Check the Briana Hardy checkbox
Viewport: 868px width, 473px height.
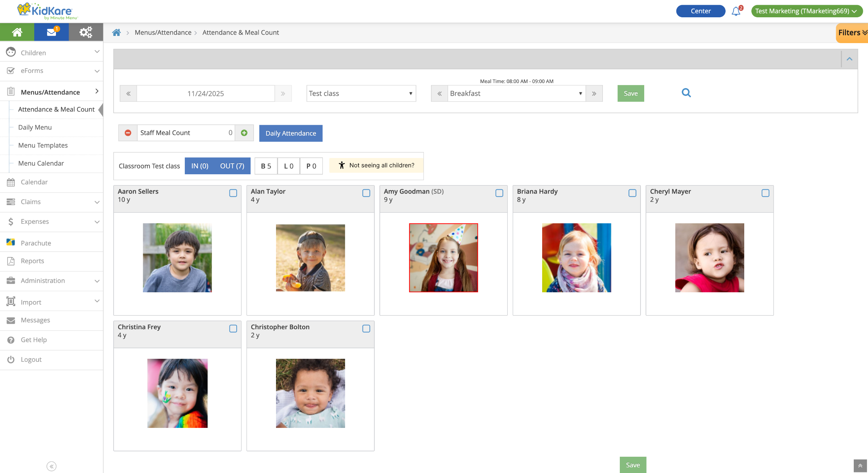632,193
